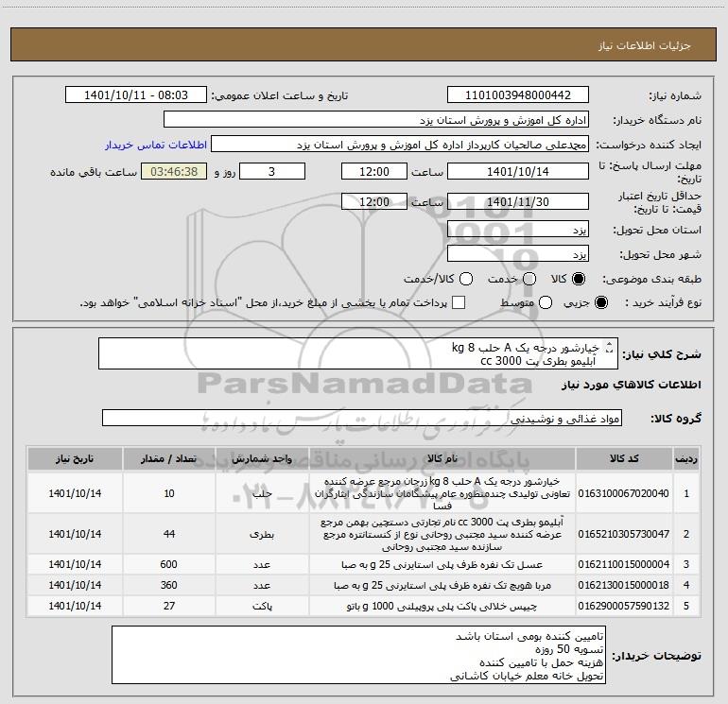This screenshot has width=728, height=704.
Task: Select the خدمت radio button
Action: tap(529, 280)
